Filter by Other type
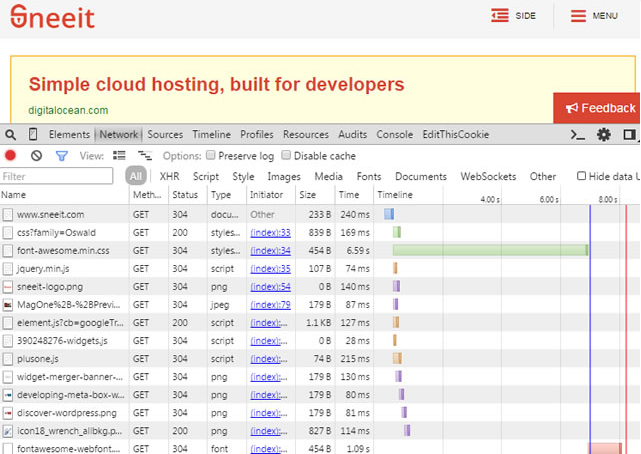The height and width of the screenshot is (454, 641). click(543, 177)
